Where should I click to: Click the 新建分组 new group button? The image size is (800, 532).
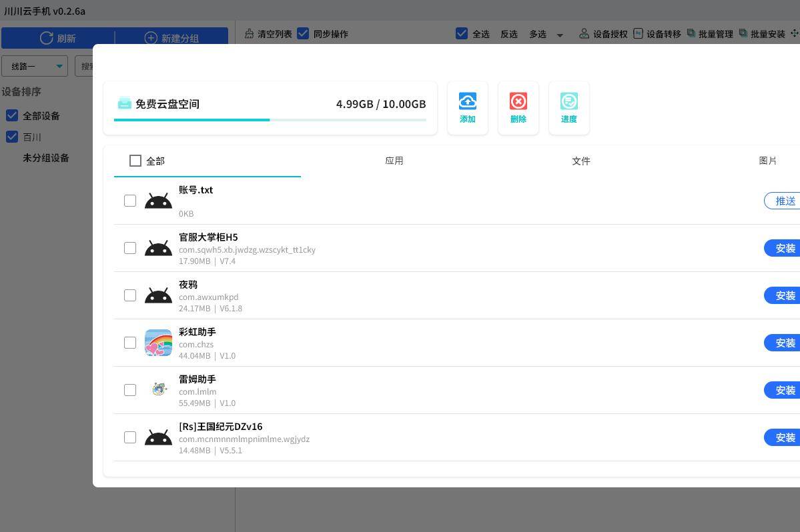[172, 38]
